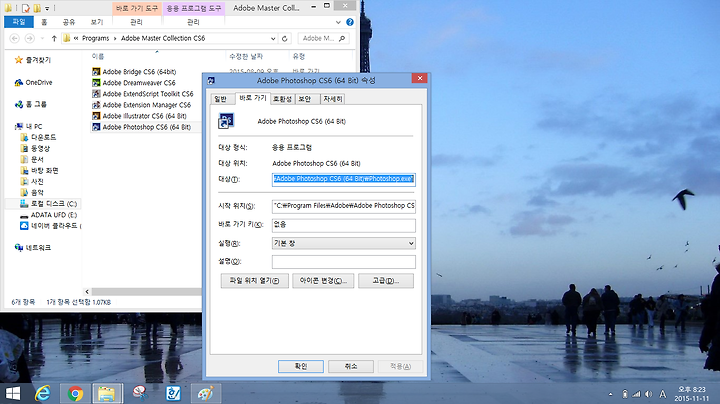Click the Photoshop shortcut icon in properties dialog
Viewport: 720px width, 404px height.
point(226,121)
